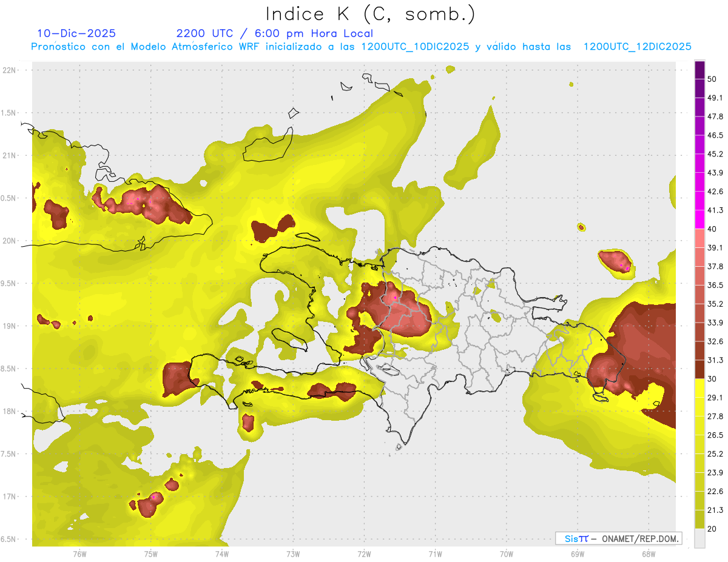Click the "45.2" colorbar label

tap(715, 154)
